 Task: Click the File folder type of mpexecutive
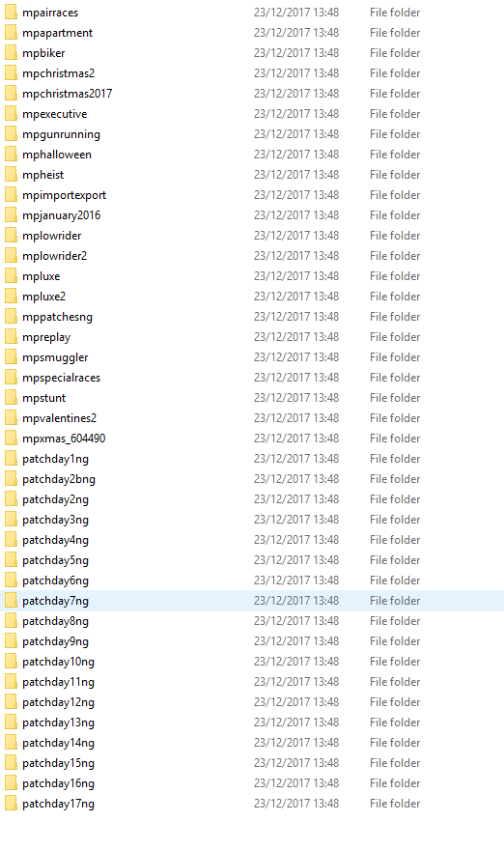[x=395, y=114]
